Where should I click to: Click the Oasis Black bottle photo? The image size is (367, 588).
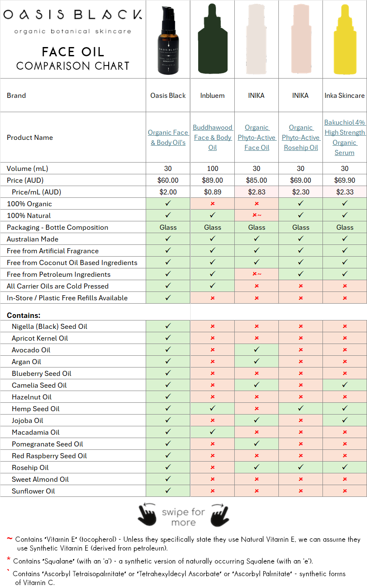coord(168,40)
